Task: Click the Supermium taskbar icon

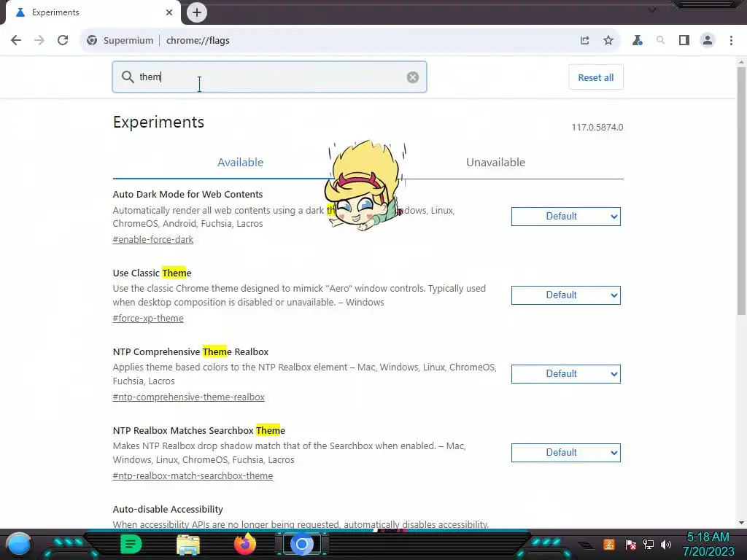Action: click(301, 544)
